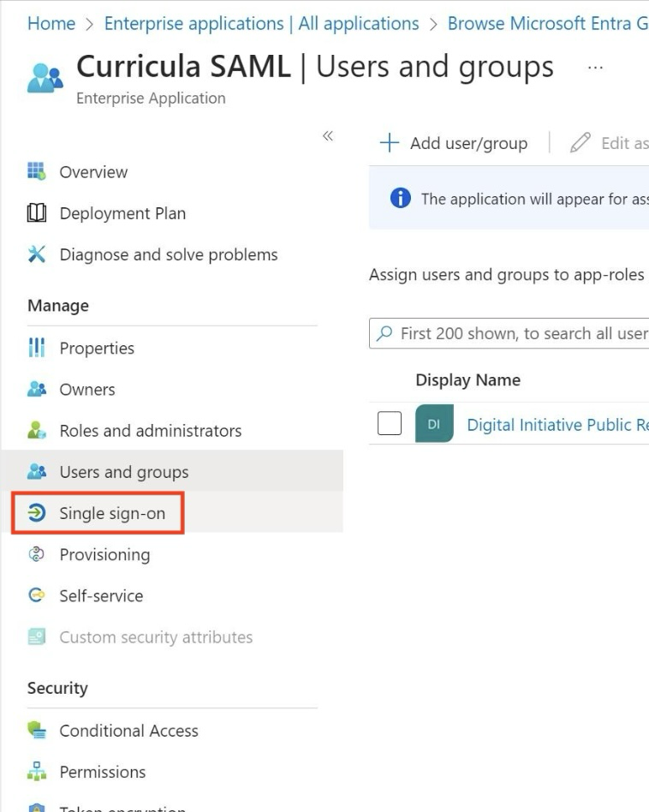Click Enterprise applications | All applications breadcrumb
This screenshot has height=812, width=649.
(261, 23)
